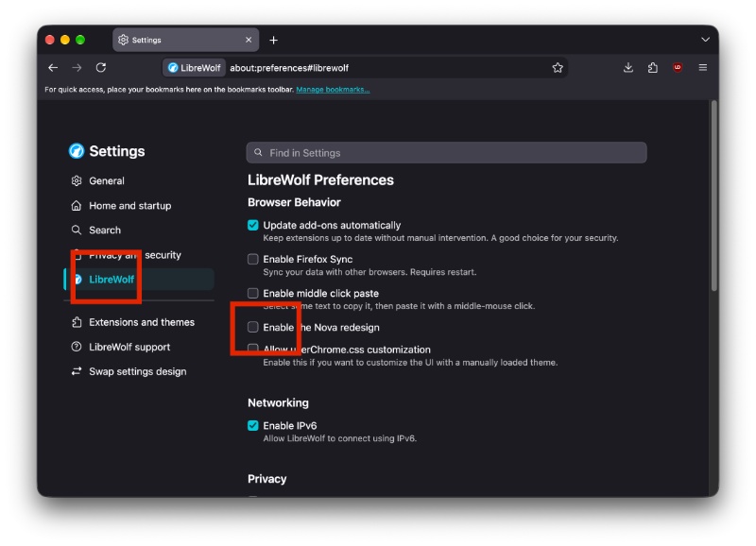The width and height of the screenshot is (756, 546).
Task: Open the Extensions puzzle icon in toolbar
Action: (x=652, y=67)
